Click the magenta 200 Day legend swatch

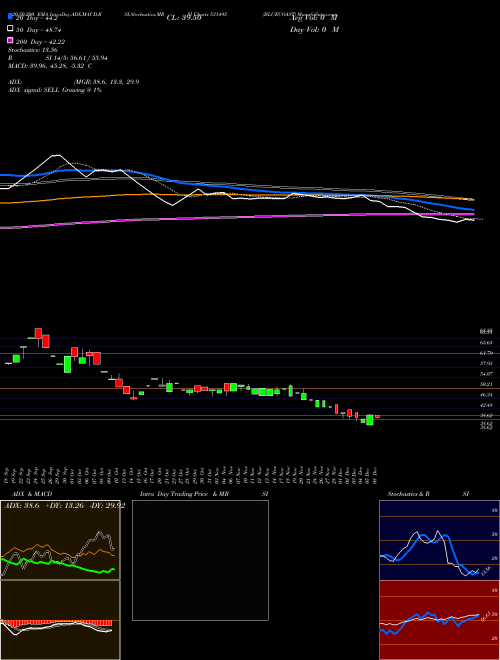click(x=10, y=41)
